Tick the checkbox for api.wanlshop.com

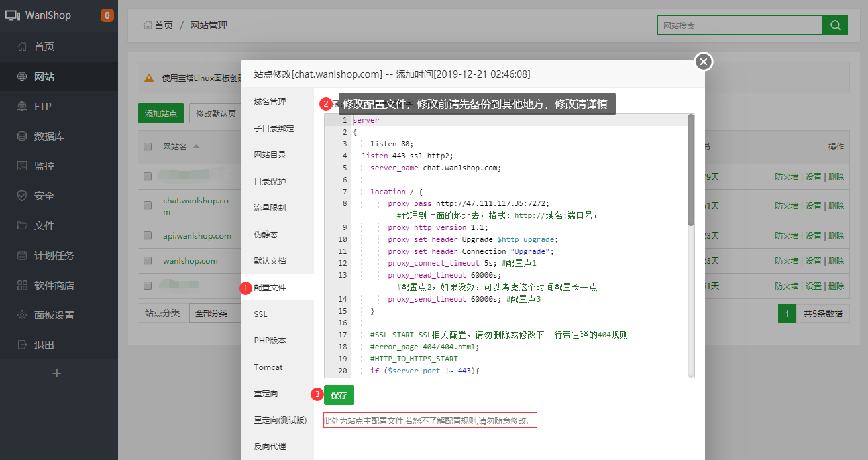tap(148, 236)
